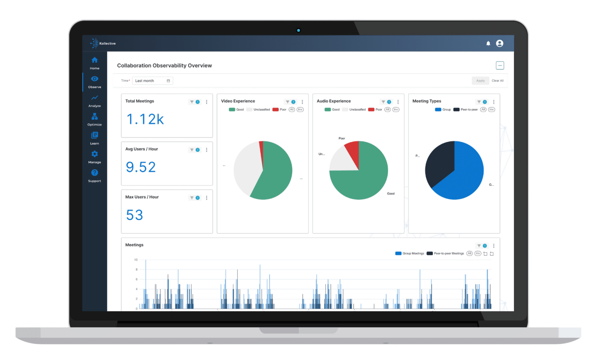Open the three-dot menu on Meeting Types card

pyautogui.click(x=494, y=102)
